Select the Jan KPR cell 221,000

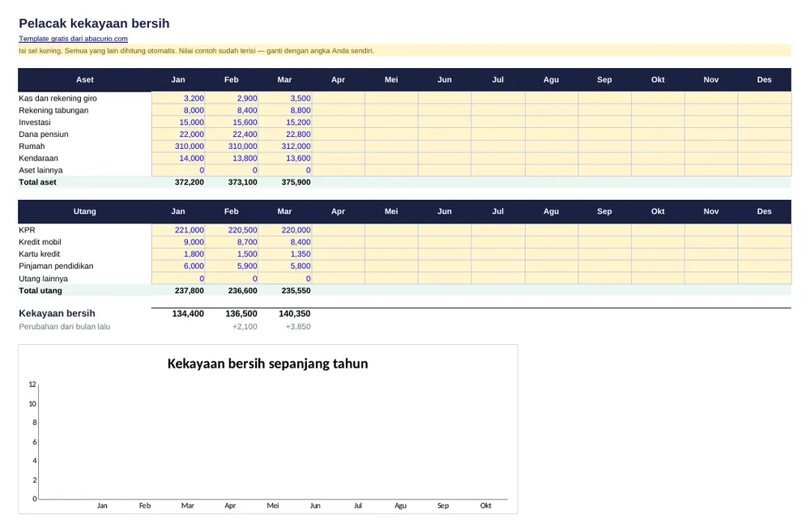coord(178,230)
